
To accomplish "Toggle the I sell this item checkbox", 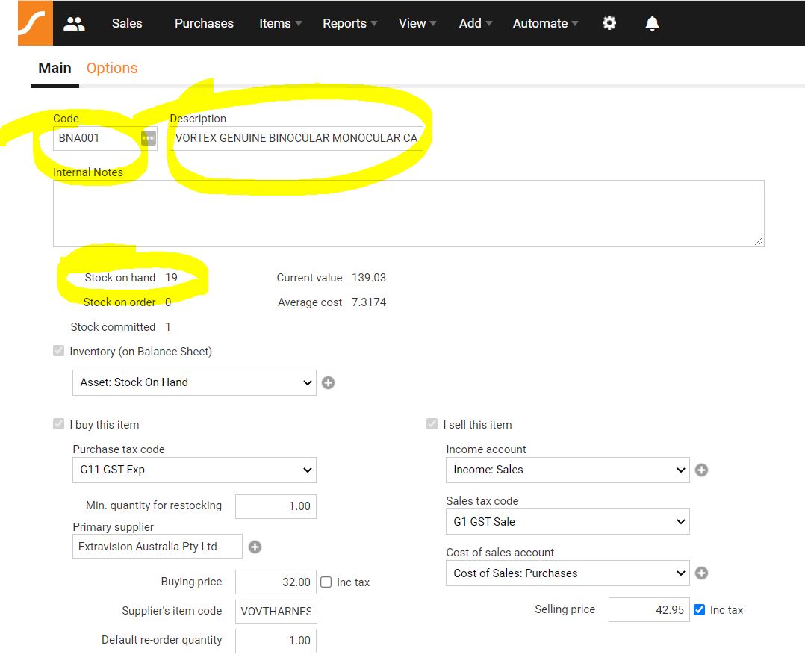I will pos(432,424).
